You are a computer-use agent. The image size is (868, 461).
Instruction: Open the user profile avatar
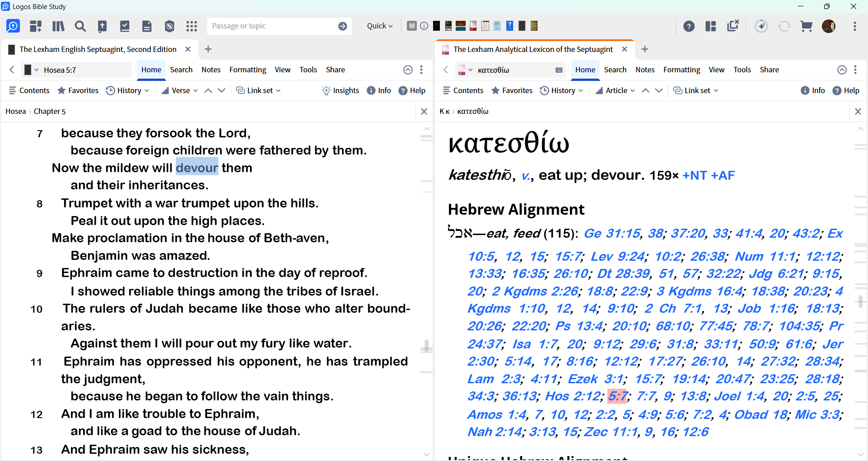(829, 26)
